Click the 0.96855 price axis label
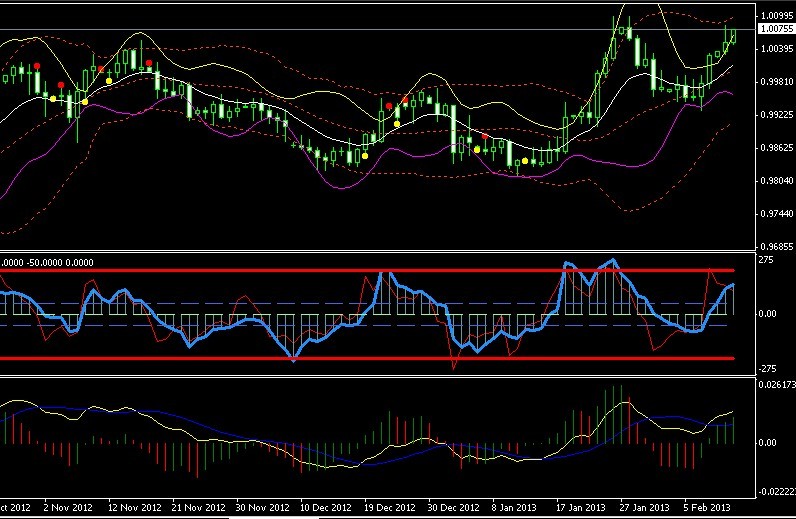Image resolution: width=796 pixels, height=519 pixels. (777, 247)
